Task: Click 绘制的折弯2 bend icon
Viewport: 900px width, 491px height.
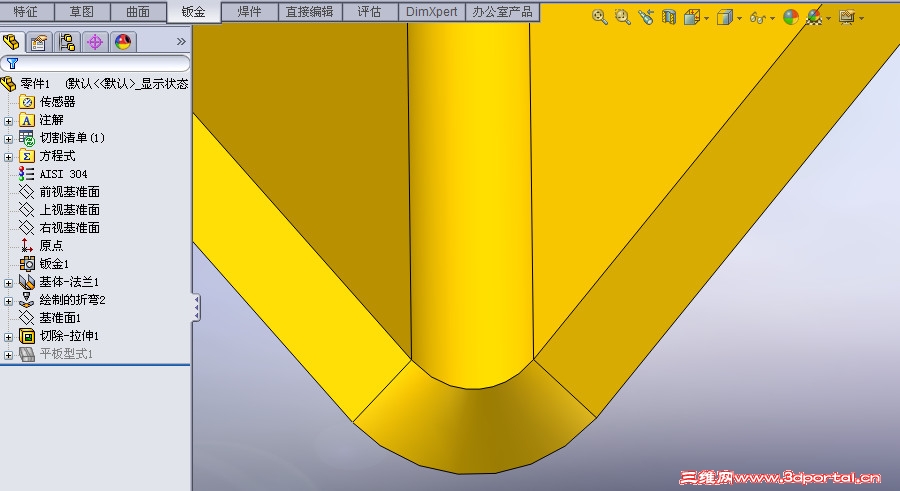Action: pyautogui.click(x=26, y=300)
